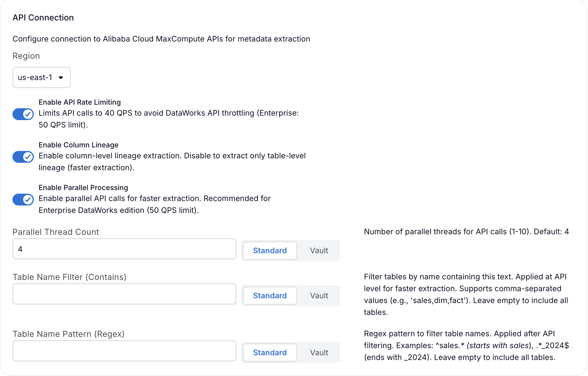Click the Parallel Thread Count input field
The width and height of the screenshot is (588, 376).
pyautogui.click(x=124, y=249)
